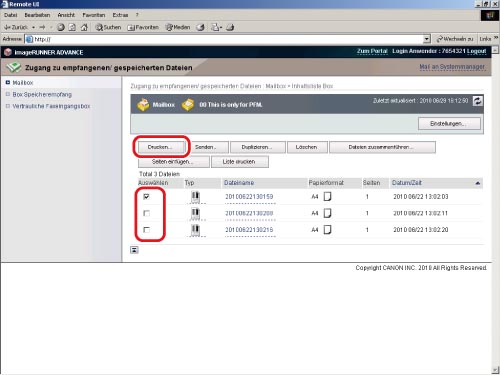Click the refresh icon beside last updated time
Viewport: 500px width, 375px height.
tap(477, 101)
